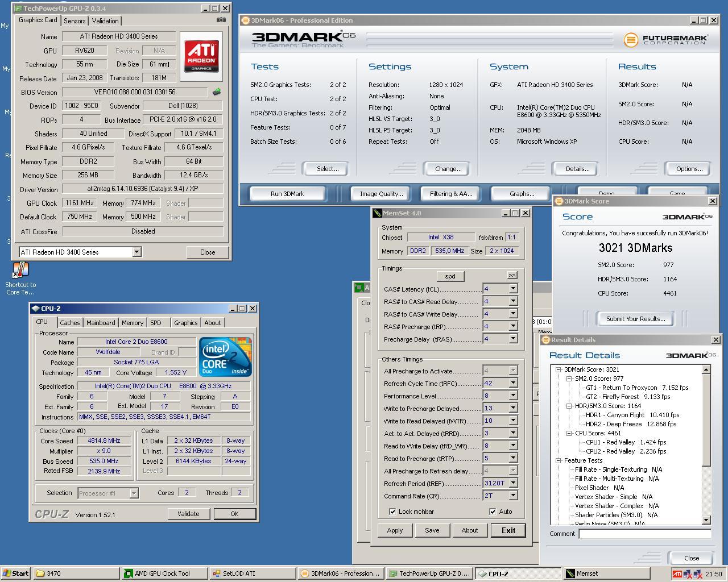Click the Comment input field in Result Details
The height and width of the screenshot is (582, 728).
point(645,534)
